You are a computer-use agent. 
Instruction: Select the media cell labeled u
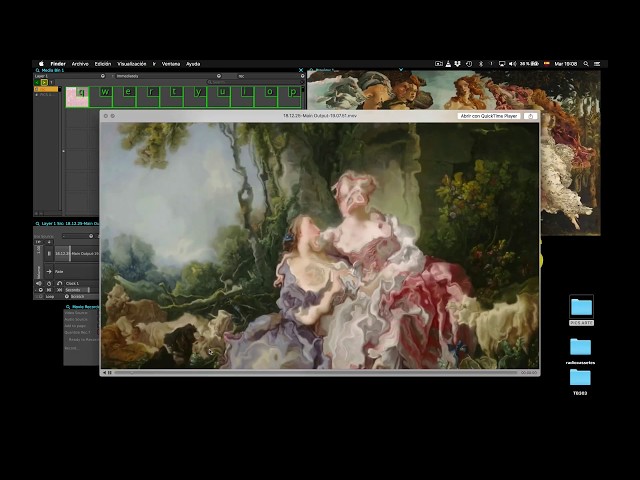(219, 97)
